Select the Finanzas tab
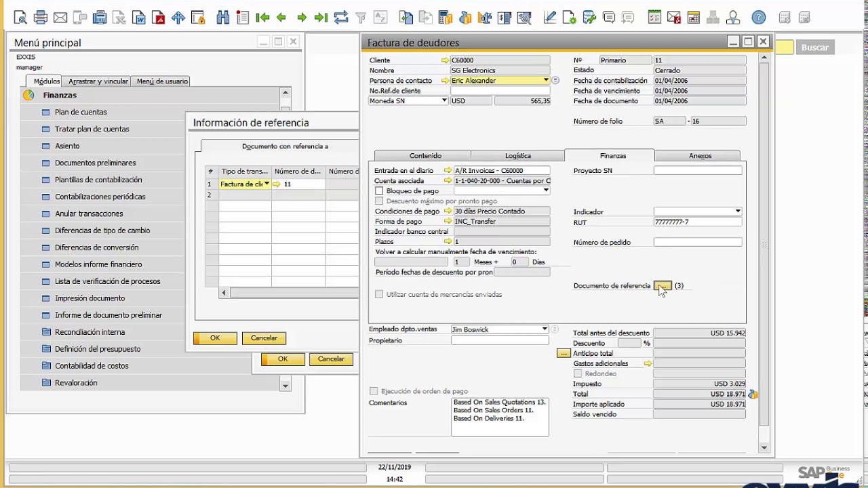 [613, 156]
